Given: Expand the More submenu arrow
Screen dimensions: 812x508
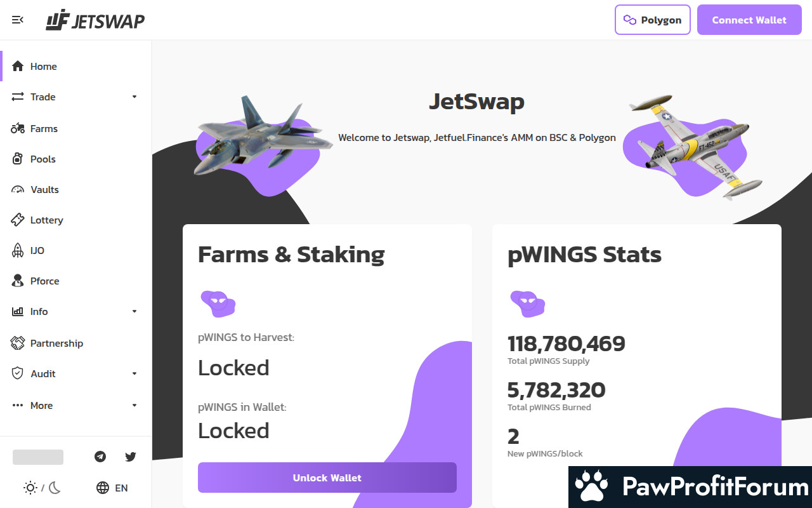Looking at the screenshot, I should [x=134, y=405].
